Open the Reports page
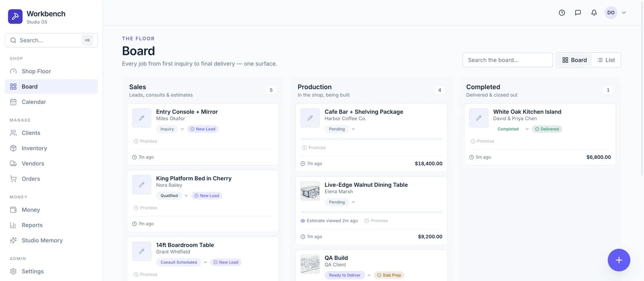The image size is (644, 281). pos(51,225)
